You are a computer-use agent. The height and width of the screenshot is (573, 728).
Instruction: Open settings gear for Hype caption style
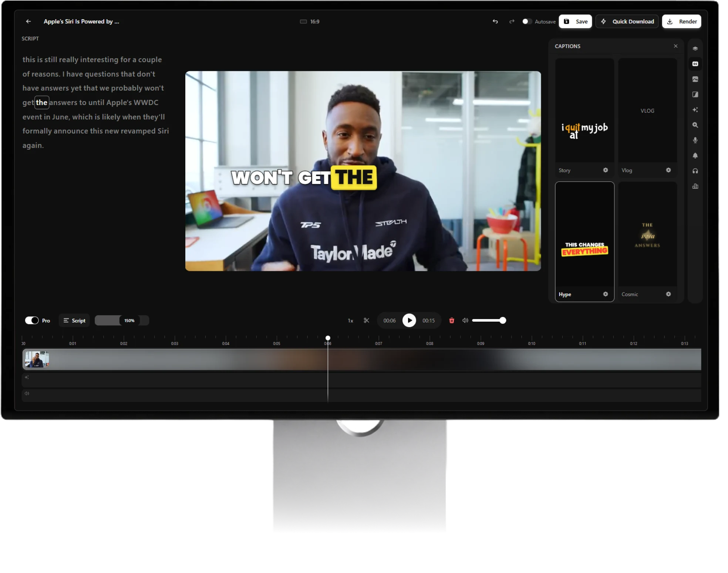point(605,294)
